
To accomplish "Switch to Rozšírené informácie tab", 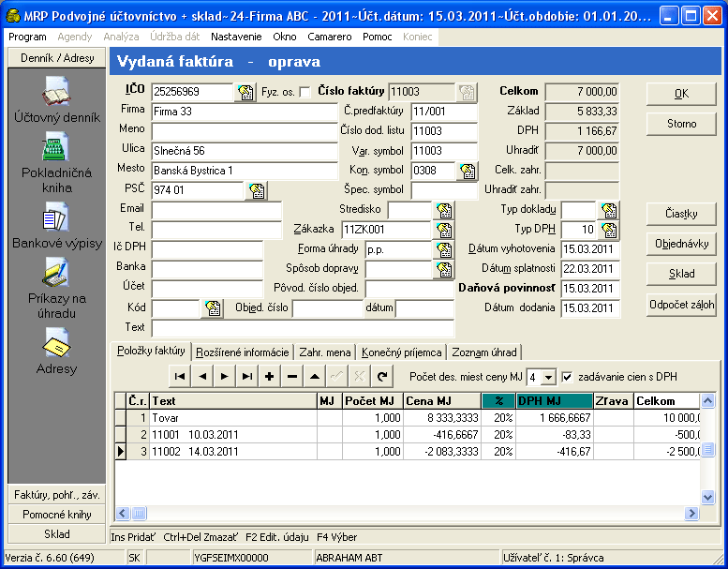I will (x=243, y=352).
